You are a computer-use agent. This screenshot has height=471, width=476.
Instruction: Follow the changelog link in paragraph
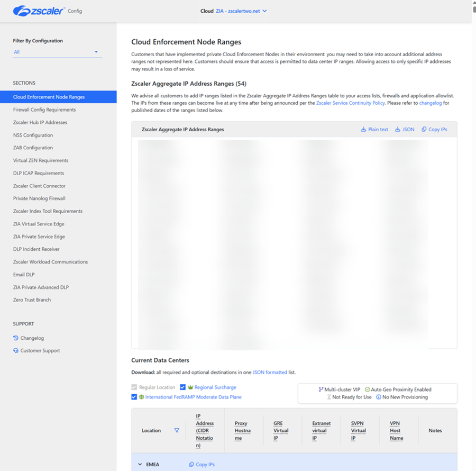click(x=430, y=103)
